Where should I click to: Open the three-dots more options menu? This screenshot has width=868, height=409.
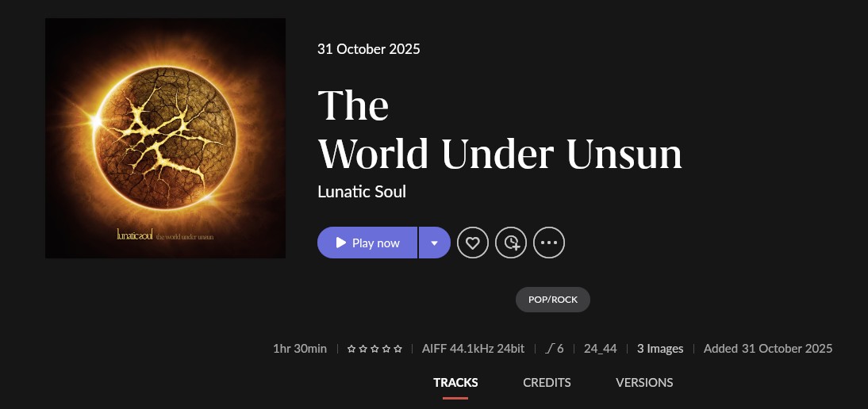548,243
